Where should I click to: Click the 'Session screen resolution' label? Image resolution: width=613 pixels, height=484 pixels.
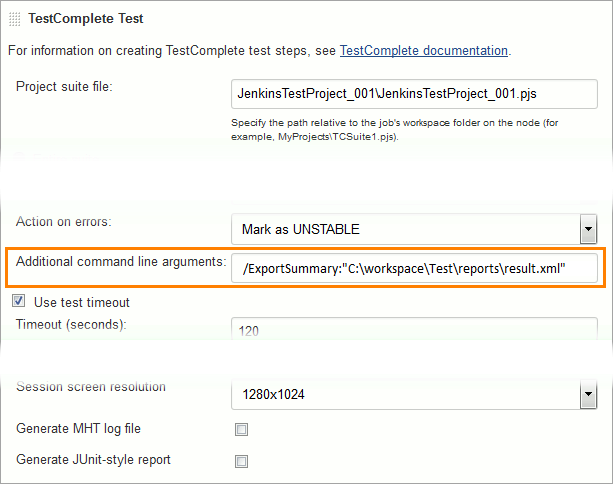pos(91,387)
